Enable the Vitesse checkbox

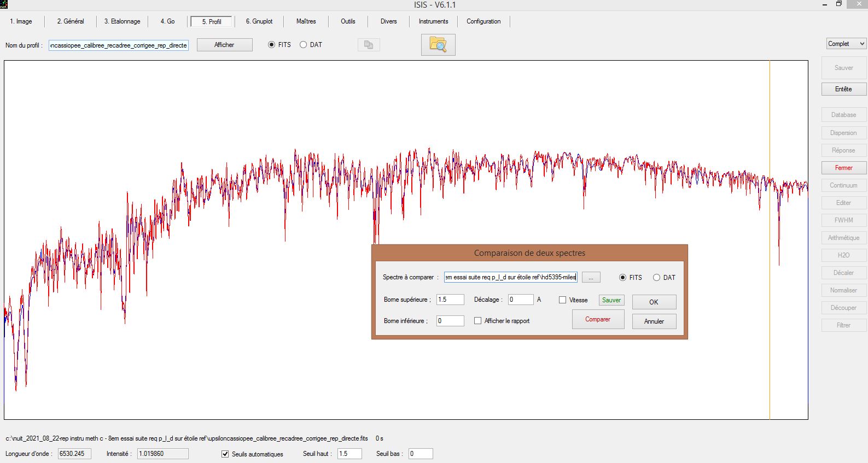click(x=562, y=300)
